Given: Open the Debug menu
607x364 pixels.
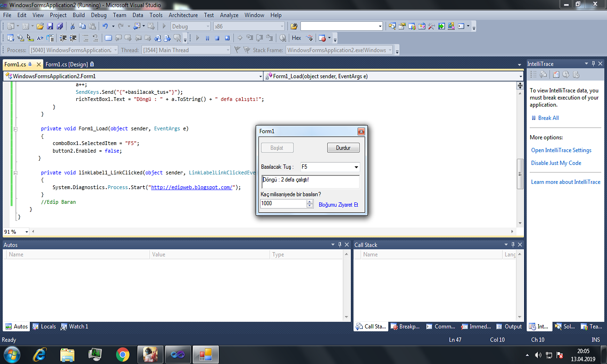Looking at the screenshot, I should click(99, 15).
